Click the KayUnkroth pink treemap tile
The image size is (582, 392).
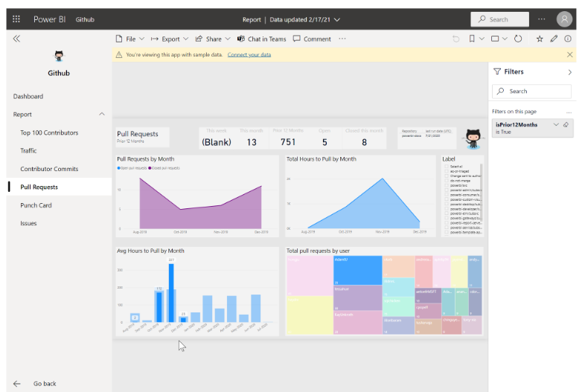click(x=358, y=323)
